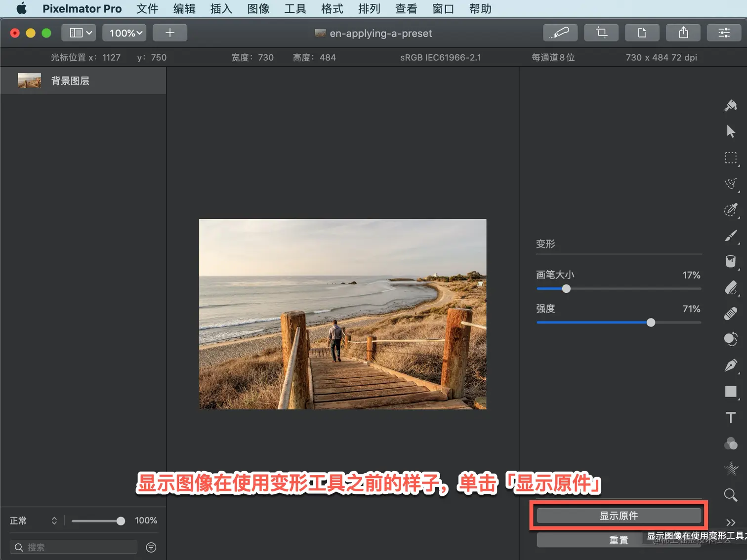Open the 工具 menu
The width and height of the screenshot is (747, 560).
[x=295, y=8]
